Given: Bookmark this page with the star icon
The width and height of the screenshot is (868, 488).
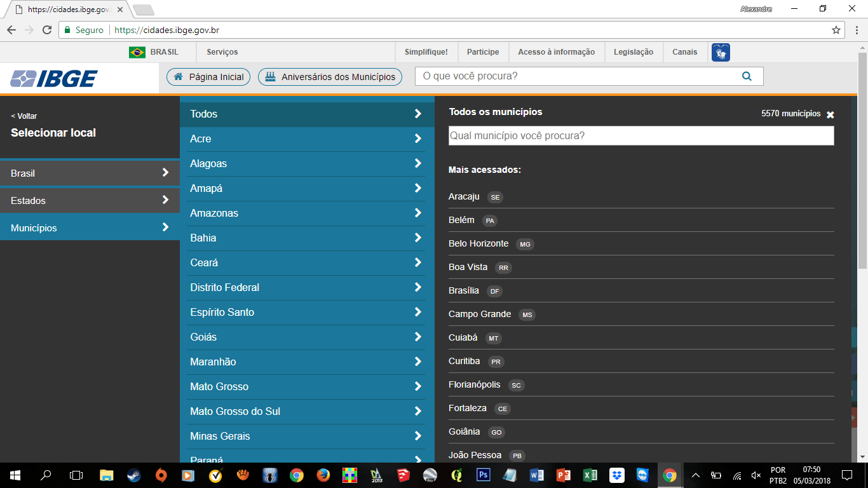Looking at the screenshot, I should click(836, 30).
